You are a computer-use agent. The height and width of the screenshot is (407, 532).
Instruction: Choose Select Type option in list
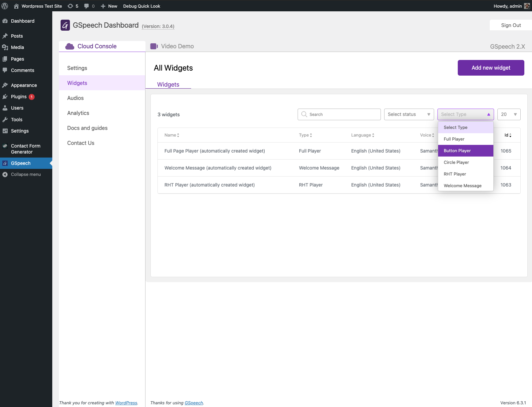point(466,127)
